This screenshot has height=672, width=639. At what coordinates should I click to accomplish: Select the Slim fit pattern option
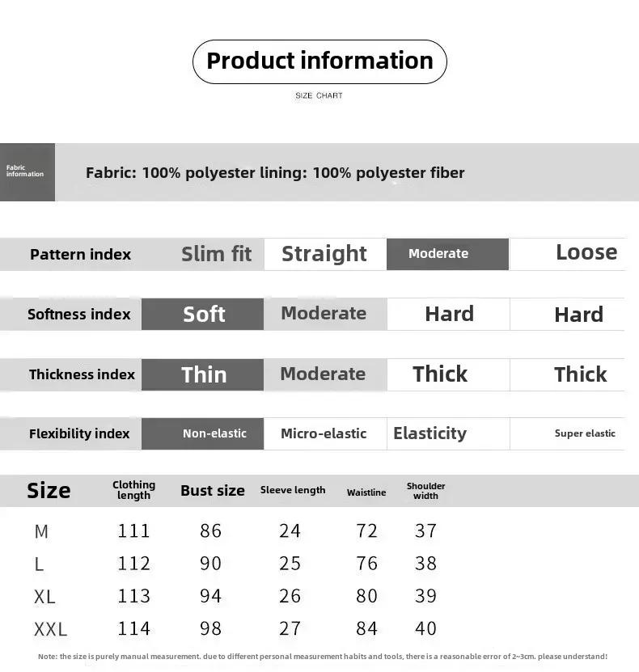point(217,254)
